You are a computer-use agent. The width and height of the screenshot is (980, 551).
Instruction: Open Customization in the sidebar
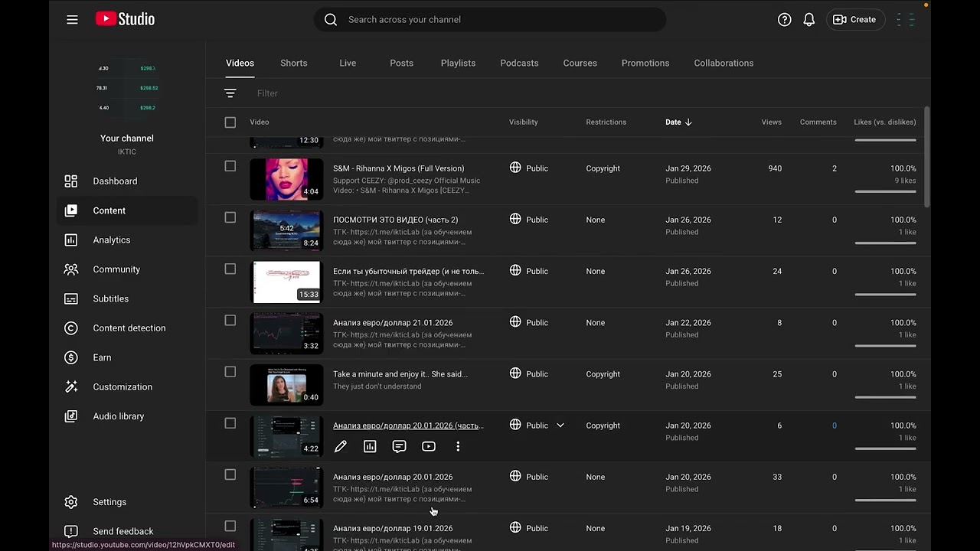[126, 387]
